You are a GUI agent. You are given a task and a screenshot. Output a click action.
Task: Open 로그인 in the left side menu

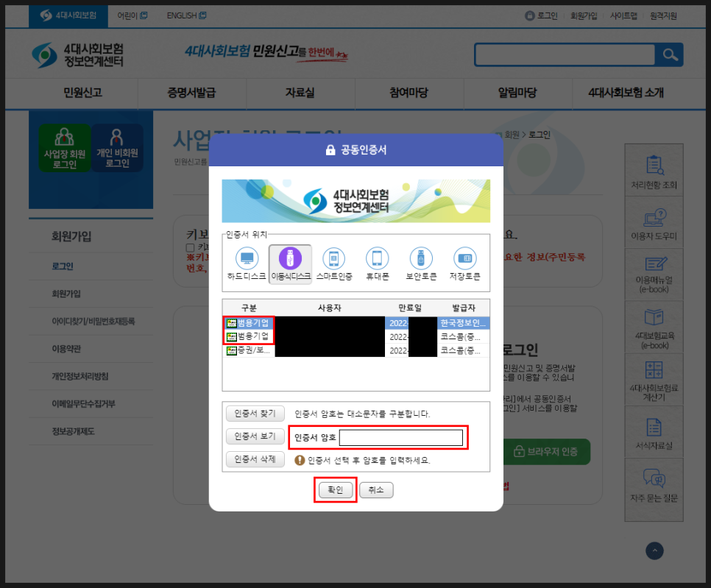[x=63, y=266]
